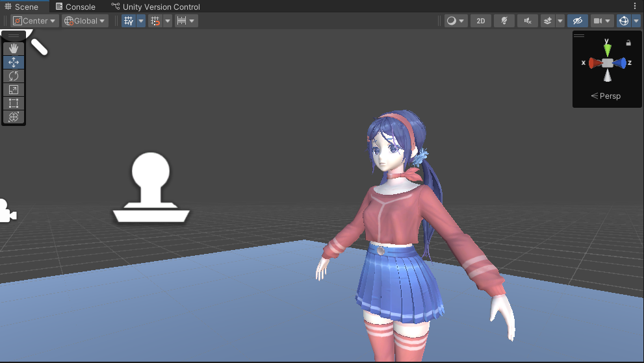Expand grid visibility options arrow

[x=141, y=21]
